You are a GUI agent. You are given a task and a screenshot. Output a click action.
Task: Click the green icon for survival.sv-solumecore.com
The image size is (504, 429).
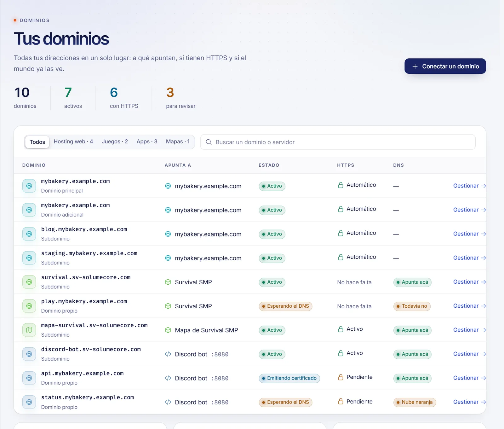pyautogui.click(x=29, y=282)
